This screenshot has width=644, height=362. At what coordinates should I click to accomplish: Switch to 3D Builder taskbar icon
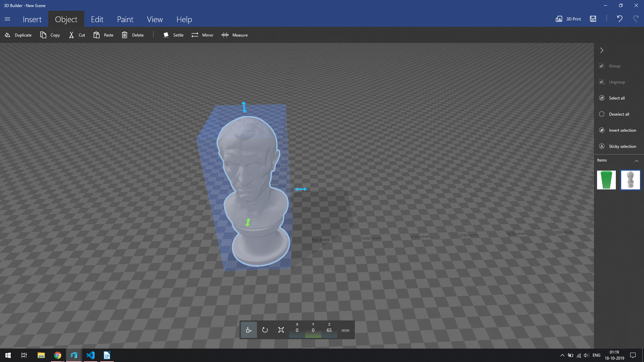point(74,355)
